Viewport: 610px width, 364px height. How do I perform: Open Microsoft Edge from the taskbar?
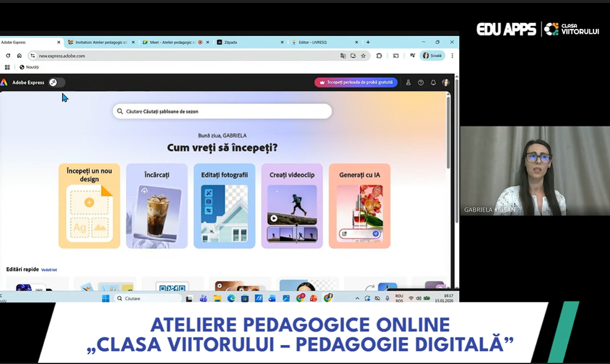pyautogui.click(x=231, y=298)
